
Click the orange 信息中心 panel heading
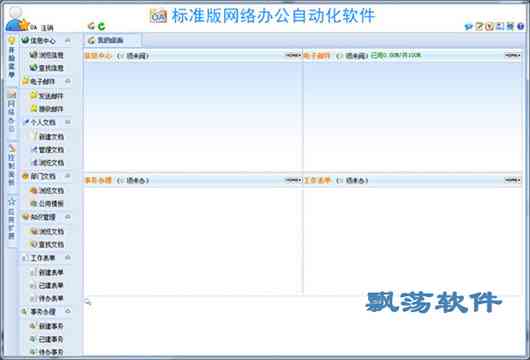coord(98,56)
